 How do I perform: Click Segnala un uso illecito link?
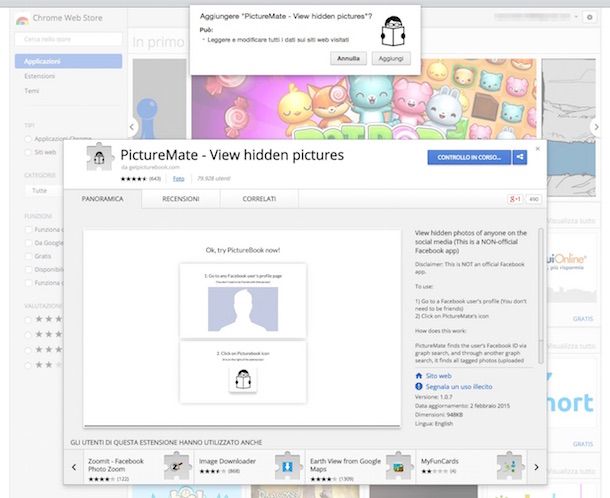pyautogui.click(x=459, y=387)
